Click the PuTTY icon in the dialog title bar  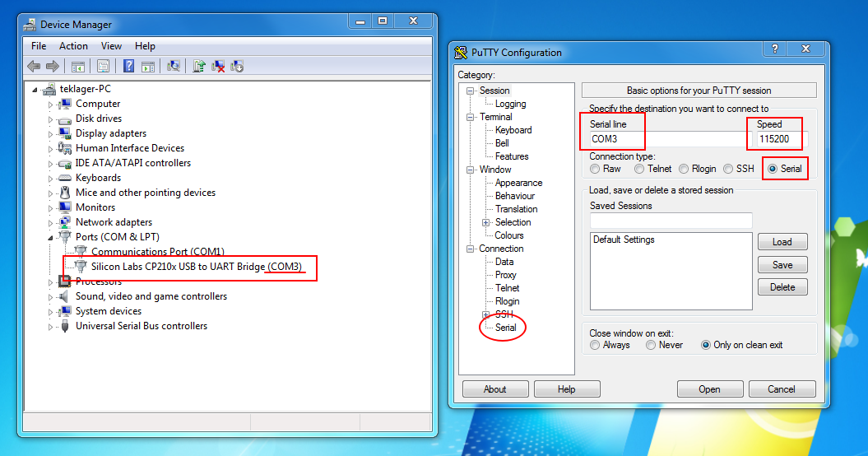(x=461, y=53)
